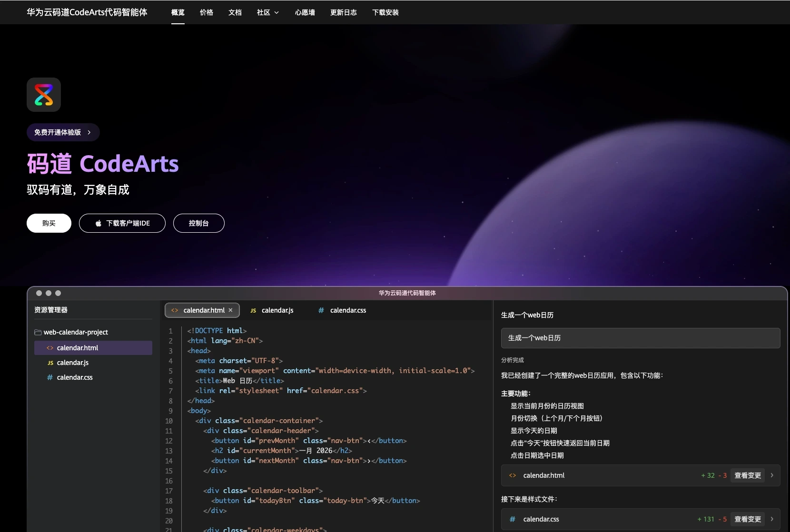Switch to the calendar.css editor tab
Screen dimensions: 790x532
[342, 310]
